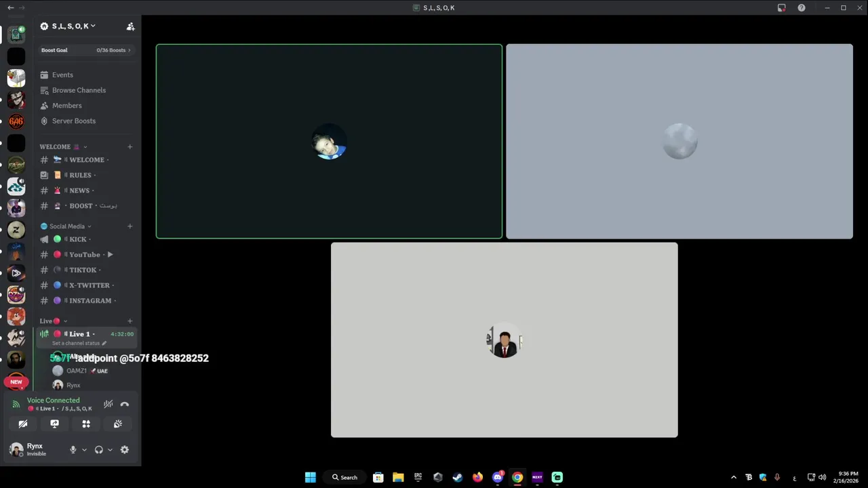Screen dimensions: 868x488
Task: Open the RULES channel
Action: [87, 176]
